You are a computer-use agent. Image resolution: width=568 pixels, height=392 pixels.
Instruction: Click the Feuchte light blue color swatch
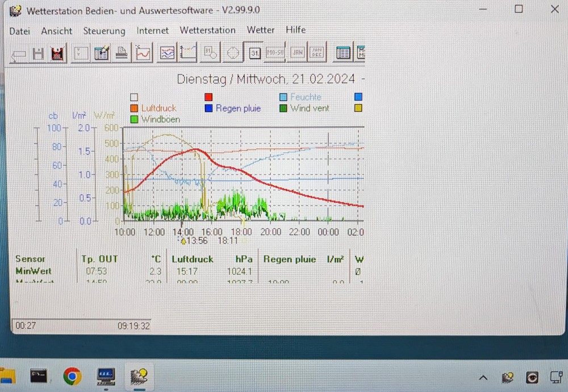tap(283, 97)
